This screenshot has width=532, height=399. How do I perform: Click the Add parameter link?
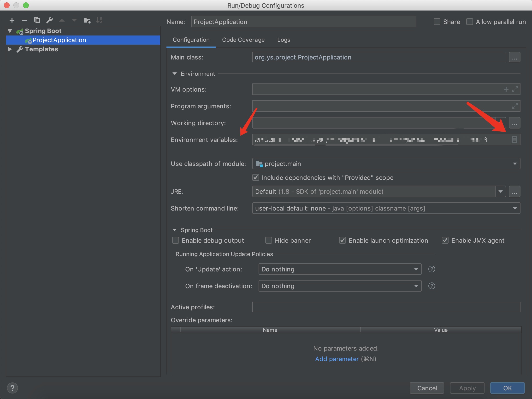click(x=337, y=359)
